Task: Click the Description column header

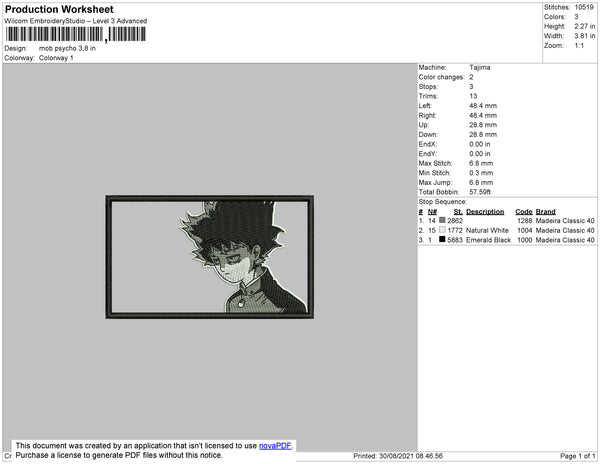Action: 485,212
